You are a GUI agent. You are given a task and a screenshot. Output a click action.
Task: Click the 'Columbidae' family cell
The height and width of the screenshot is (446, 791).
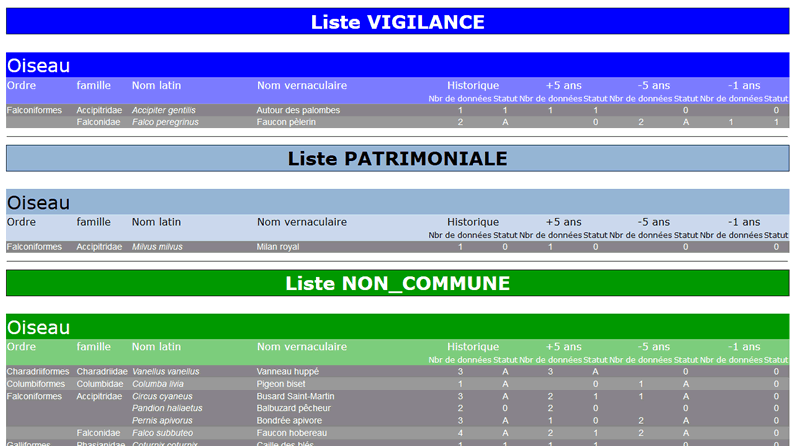point(100,384)
